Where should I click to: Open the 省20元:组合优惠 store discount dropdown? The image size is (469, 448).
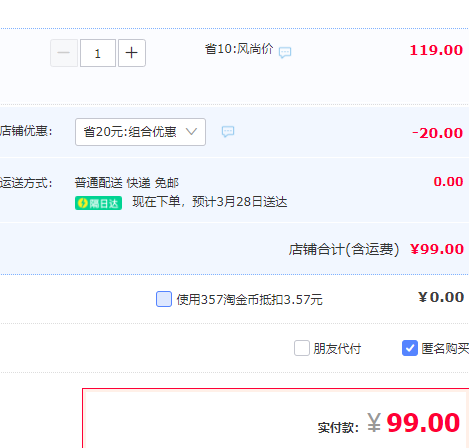tap(140, 132)
